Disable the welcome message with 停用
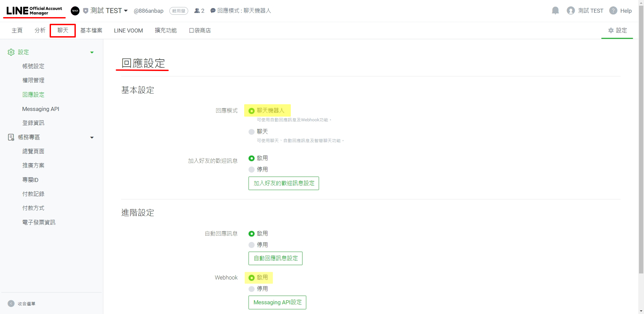Screen dimensions: 644x314 252,170
